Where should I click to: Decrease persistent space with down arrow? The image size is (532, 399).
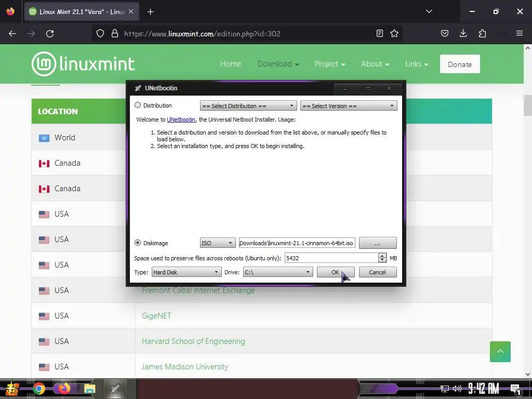[x=382, y=260]
